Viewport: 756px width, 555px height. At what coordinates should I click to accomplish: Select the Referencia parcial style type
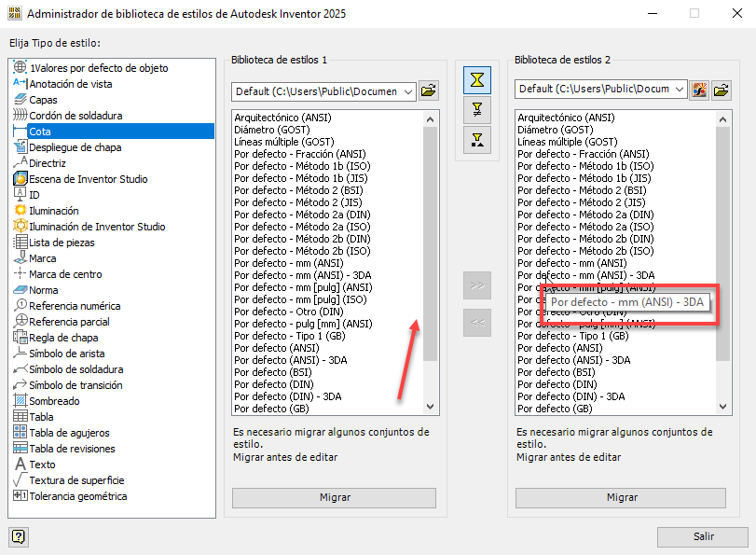coord(69,322)
